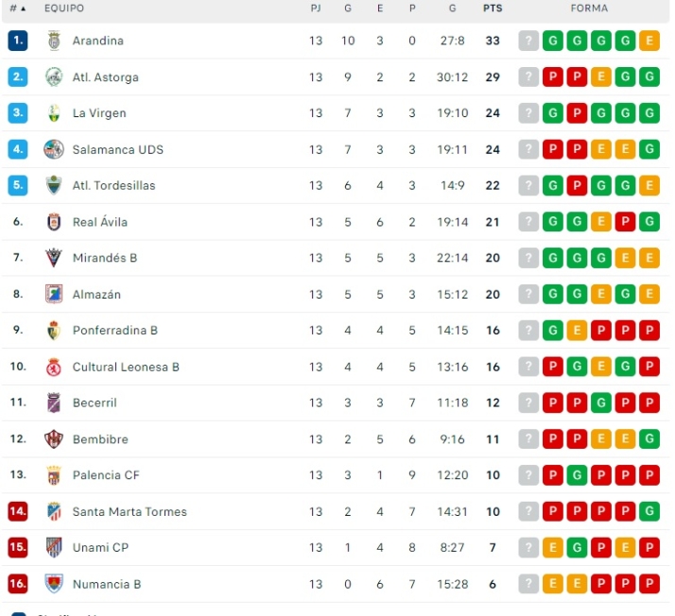Click the EQUIPO column header
Image resolution: width=675 pixels, height=616 pixels.
64,9
